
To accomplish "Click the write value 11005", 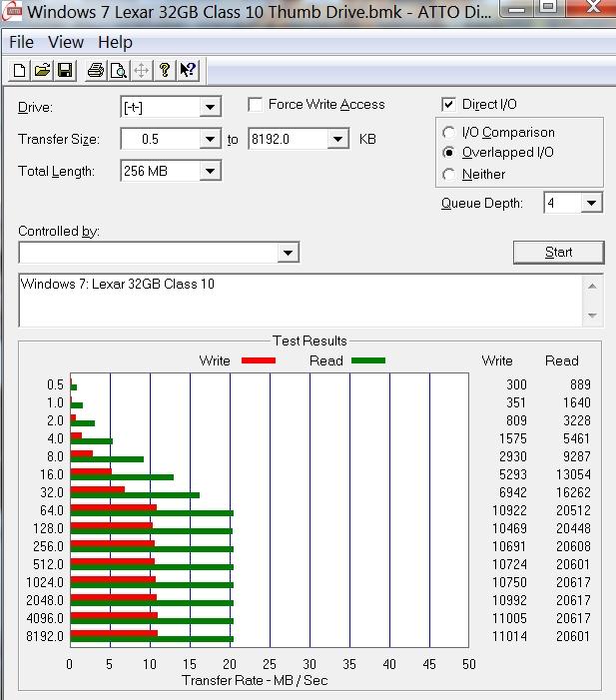I will tap(510, 618).
